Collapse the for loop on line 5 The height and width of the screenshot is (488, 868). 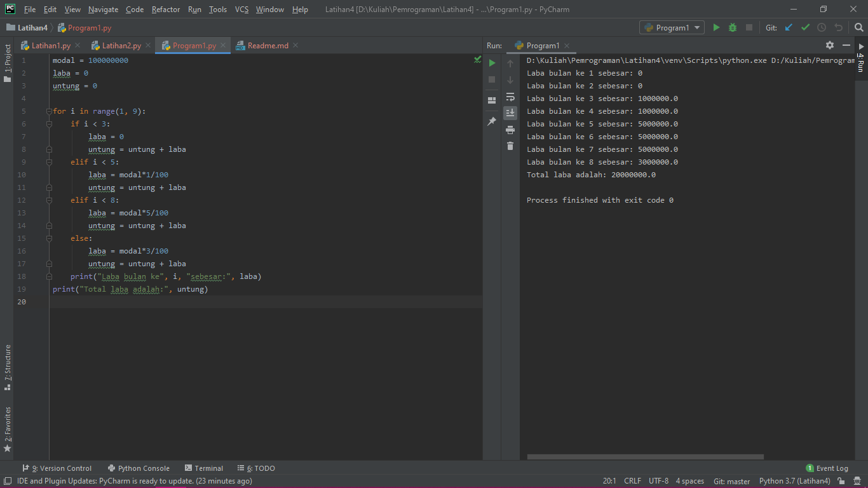49,111
